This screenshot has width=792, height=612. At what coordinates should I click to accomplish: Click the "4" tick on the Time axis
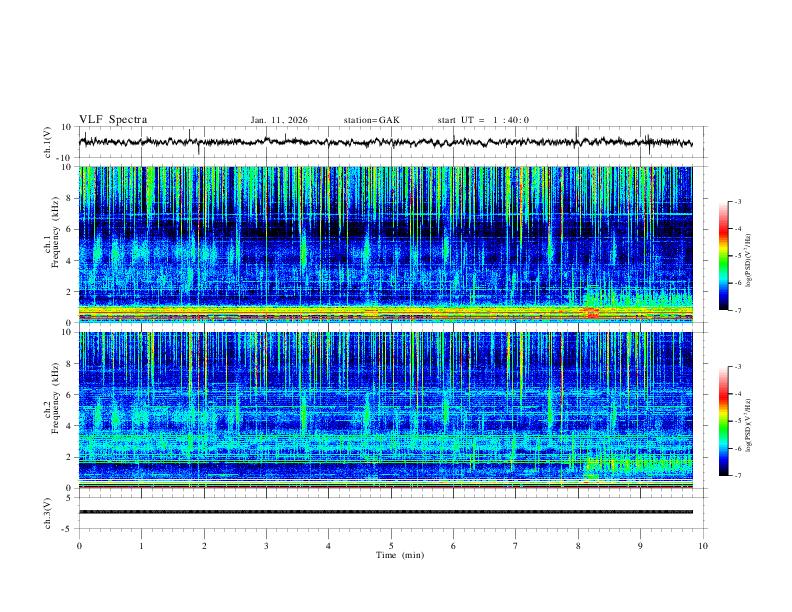pos(328,546)
